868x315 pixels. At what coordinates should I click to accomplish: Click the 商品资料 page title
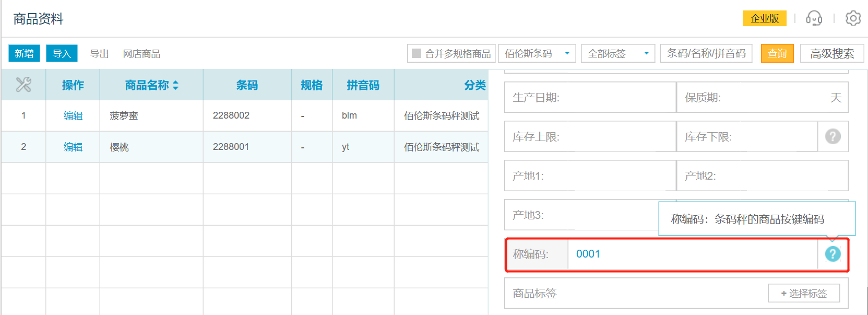coord(38,19)
